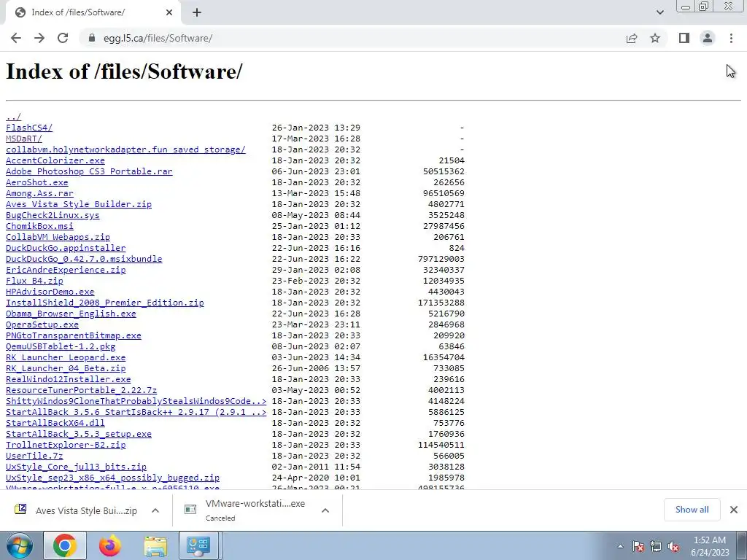Download AeroShot.exe
This screenshot has width=747, height=560.
(x=37, y=182)
